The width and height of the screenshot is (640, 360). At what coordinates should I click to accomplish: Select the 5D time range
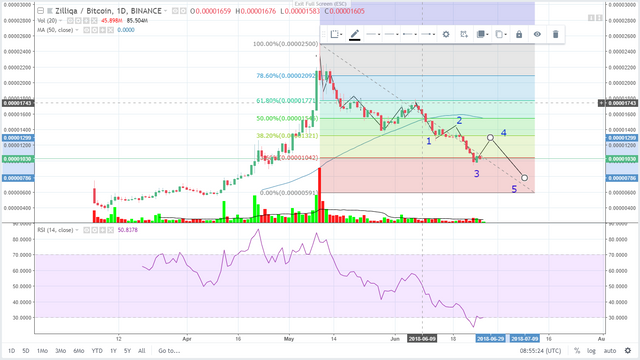click(26, 351)
